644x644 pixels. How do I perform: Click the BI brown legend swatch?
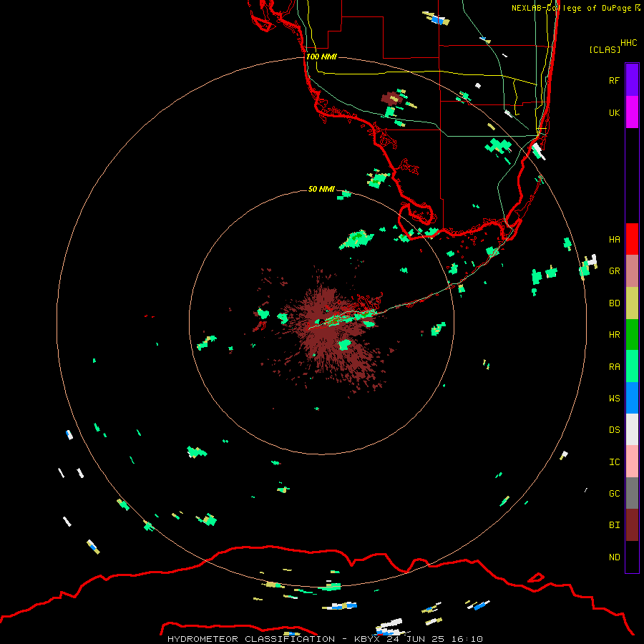[x=632, y=525]
